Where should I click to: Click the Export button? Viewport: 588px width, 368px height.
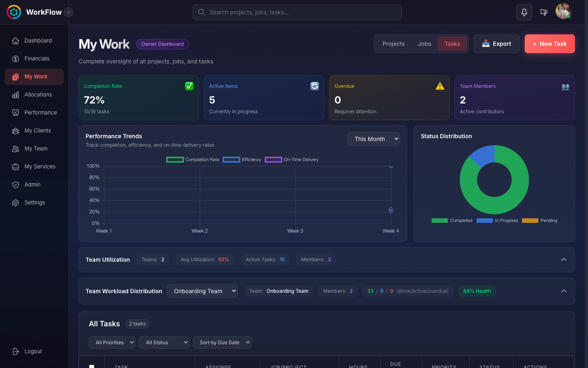point(497,44)
